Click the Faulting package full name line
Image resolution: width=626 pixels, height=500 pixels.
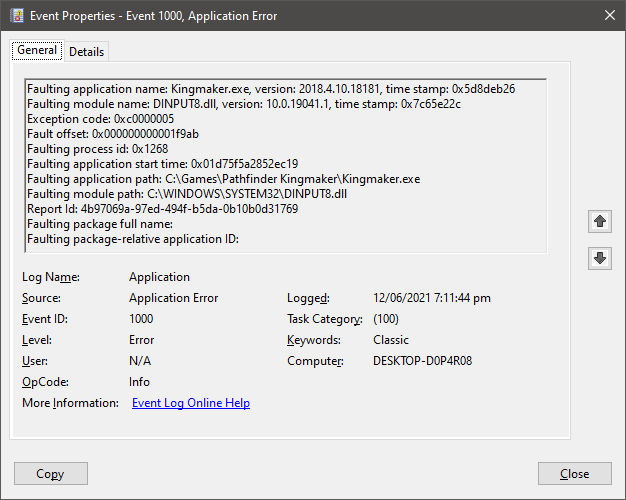click(100, 224)
